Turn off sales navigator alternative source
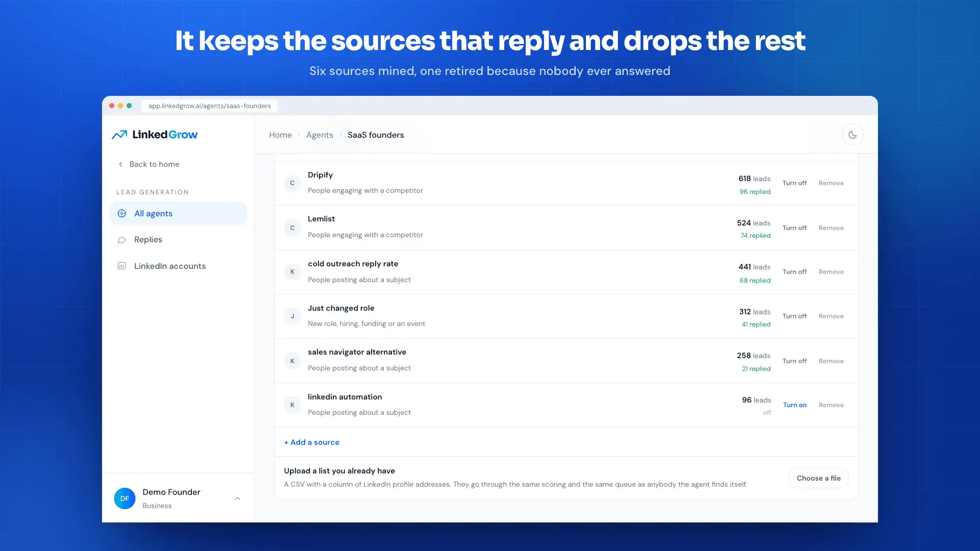Viewport: 980px width, 551px height. 795,361
